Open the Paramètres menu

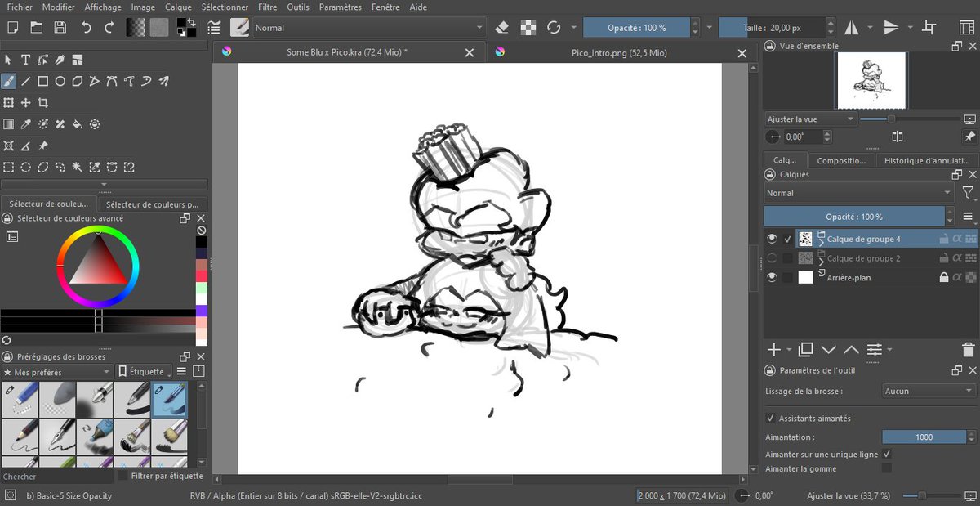coord(340,7)
